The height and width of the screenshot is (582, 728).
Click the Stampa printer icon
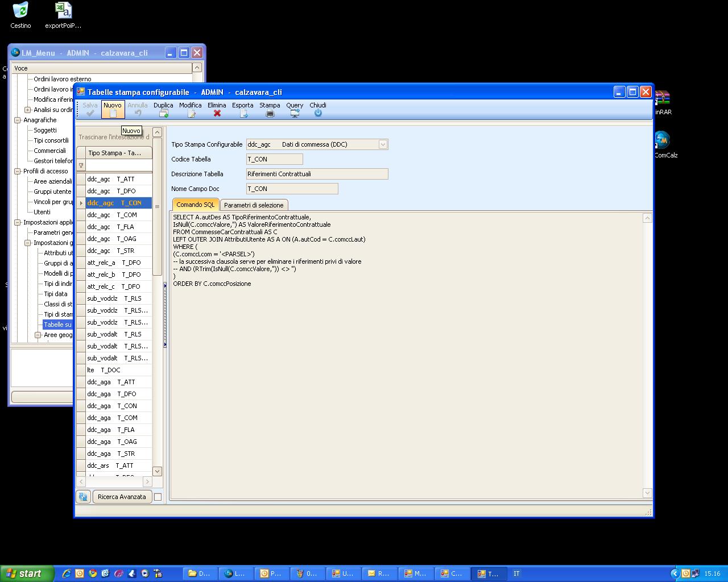tap(270, 113)
